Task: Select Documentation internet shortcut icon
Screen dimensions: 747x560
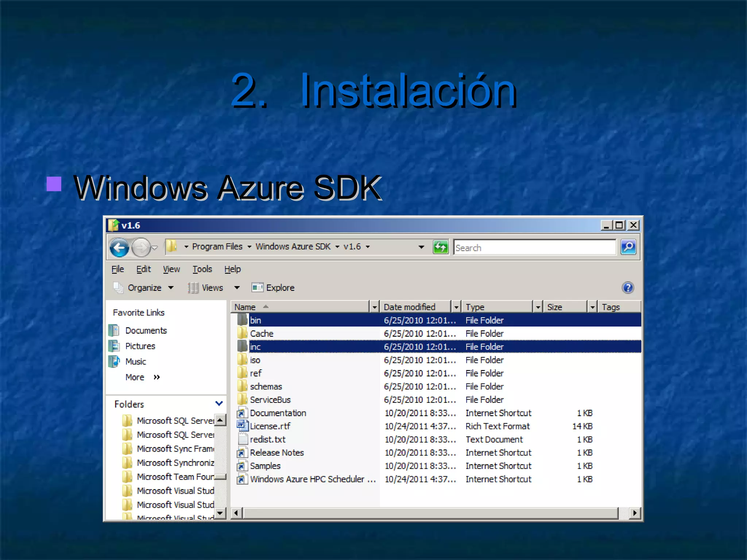Action: point(242,413)
